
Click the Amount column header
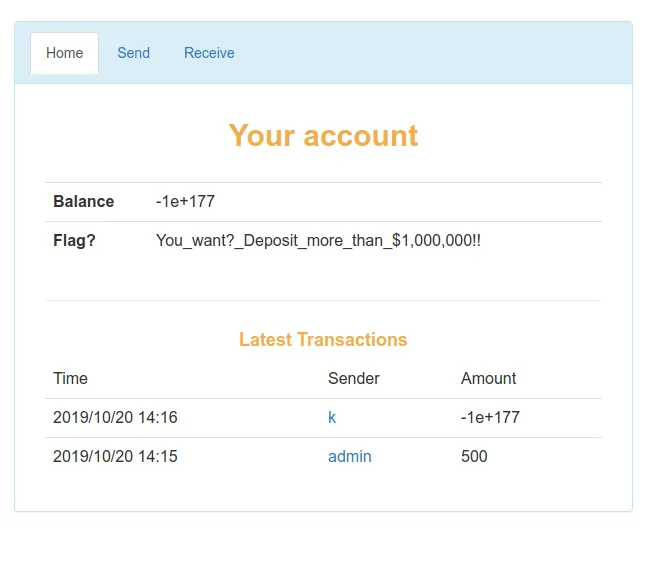[x=488, y=379]
